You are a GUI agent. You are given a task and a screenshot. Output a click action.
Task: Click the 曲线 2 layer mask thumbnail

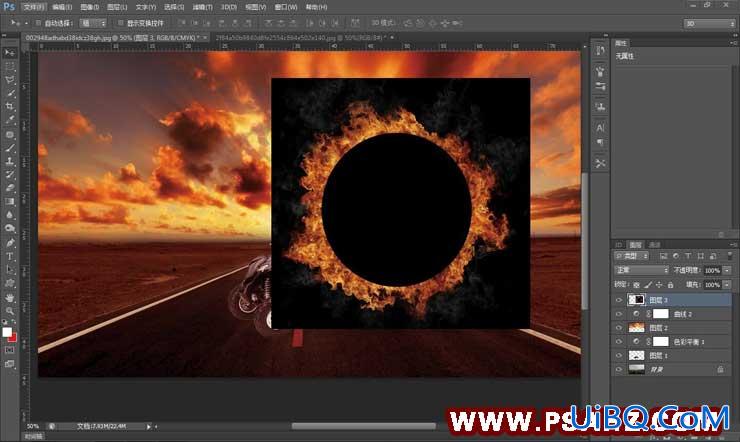(x=660, y=314)
